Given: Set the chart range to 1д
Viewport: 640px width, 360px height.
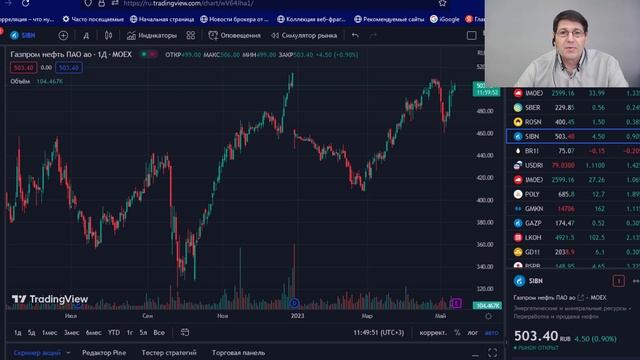Looking at the screenshot, I should (18, 333).
